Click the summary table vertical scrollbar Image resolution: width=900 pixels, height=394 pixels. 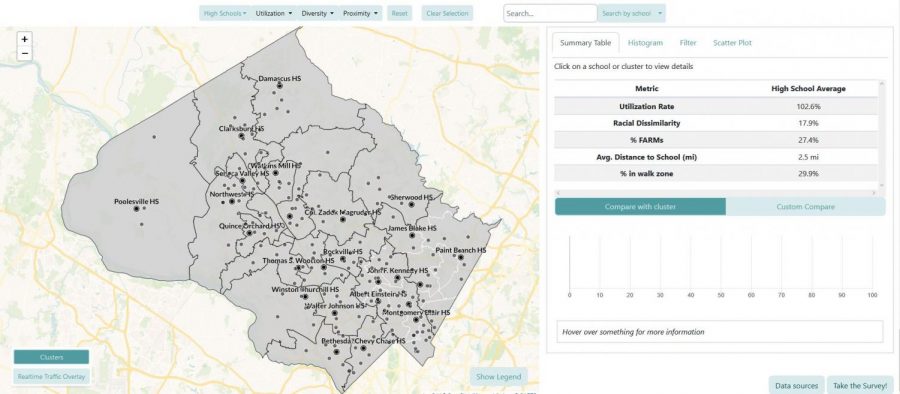[x=882, y=135]
